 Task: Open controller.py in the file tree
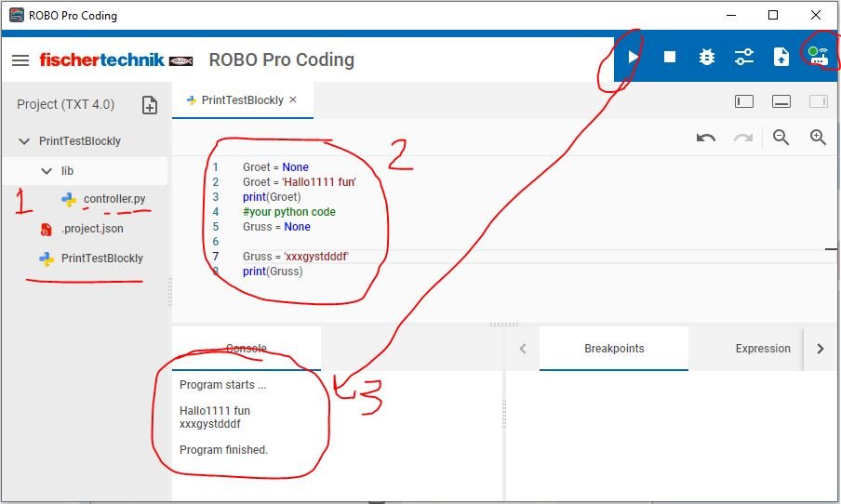click(x=113, y=199)
